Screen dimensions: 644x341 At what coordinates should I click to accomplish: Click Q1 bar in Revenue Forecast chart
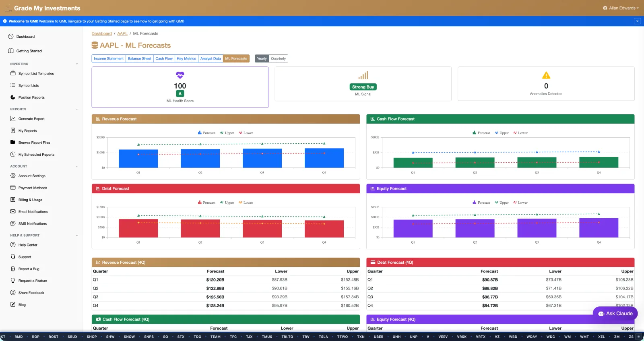click(x=138, y=159)
